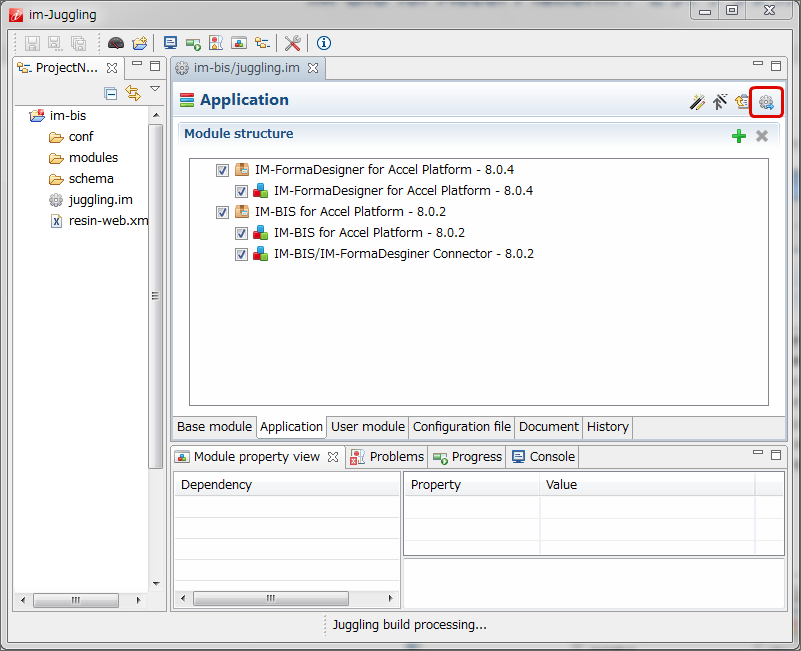Switch to the Base module tab
Screen dimensions: 801x651
(x=214, y=427)
